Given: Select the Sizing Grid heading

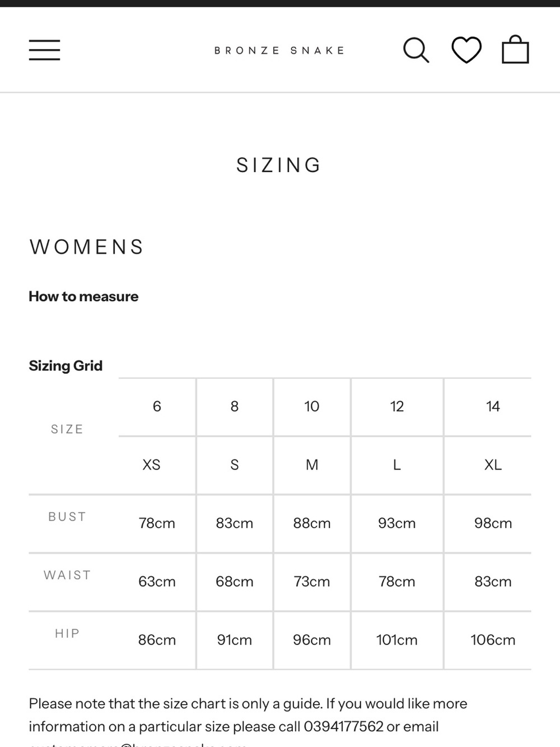Looking at the screenshot, I should coord(66,366).
